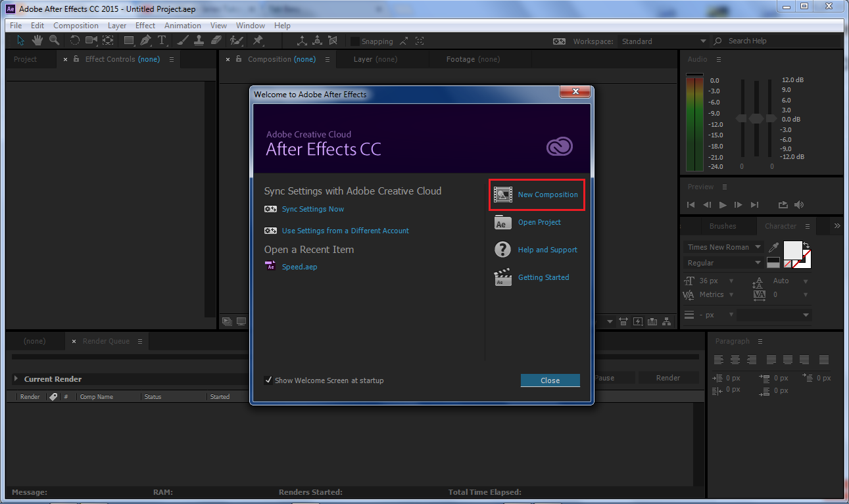Choose the Zoom tool
849x504 pixels.
[x=55, y=41]
